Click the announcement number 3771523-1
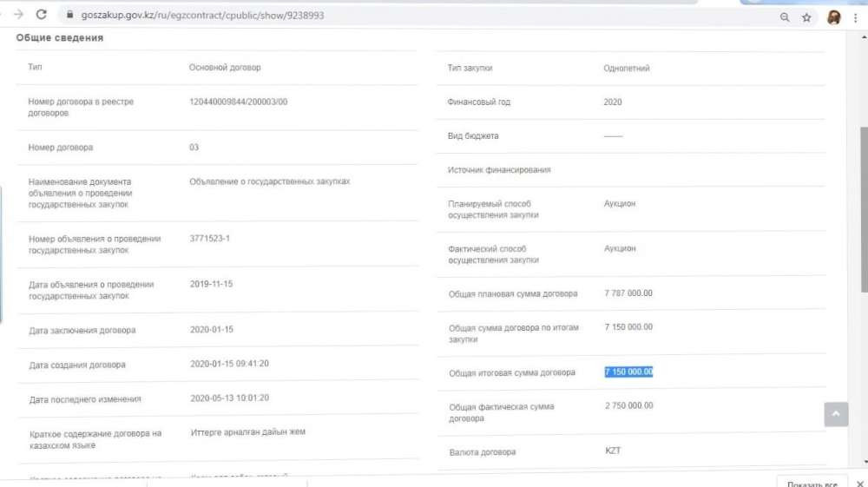The height and width of the screenshot is (487, 868). 209,238
